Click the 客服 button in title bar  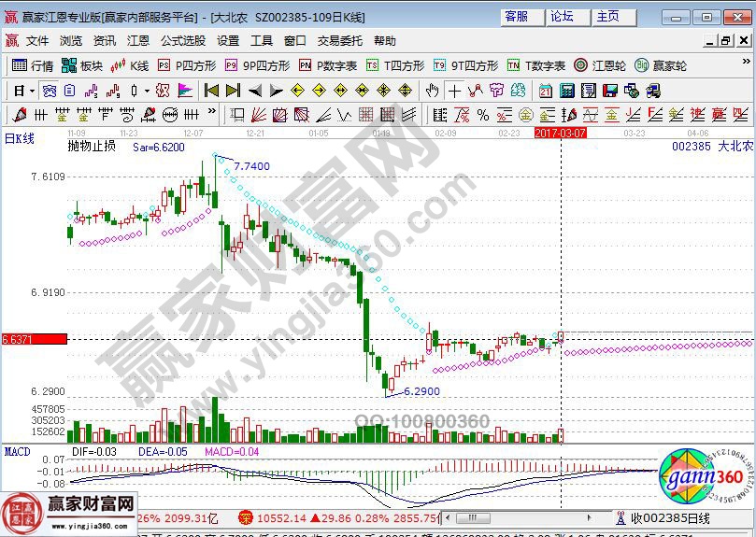[516, 17]
